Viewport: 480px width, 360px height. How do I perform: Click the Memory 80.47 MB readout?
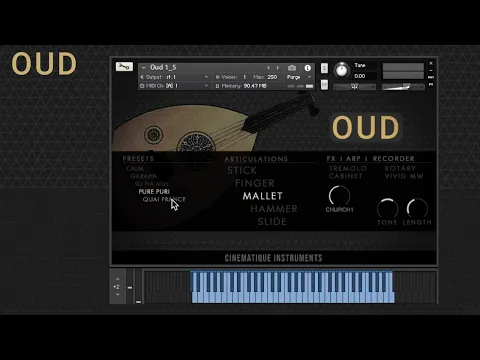tap(241, 86)
